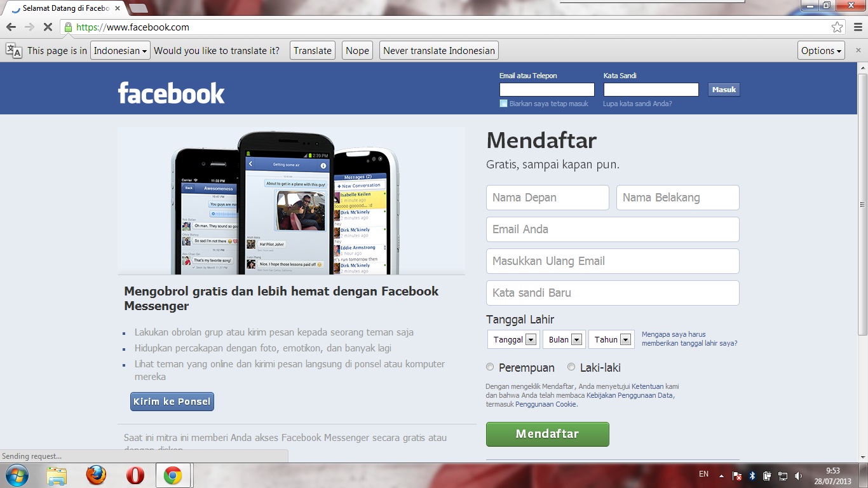Select the 'Laki-laki' gender radio button
Screen dimensions: 868x488
[571, 367]
